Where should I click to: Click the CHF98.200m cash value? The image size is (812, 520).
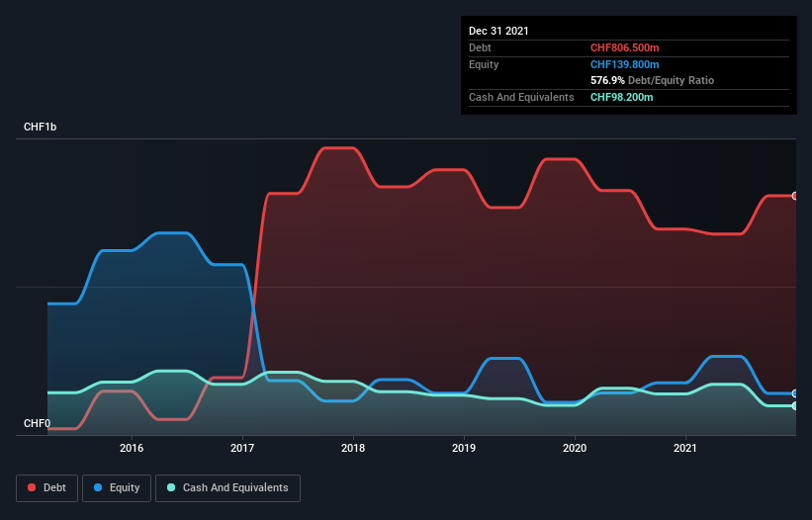point(621,97)
